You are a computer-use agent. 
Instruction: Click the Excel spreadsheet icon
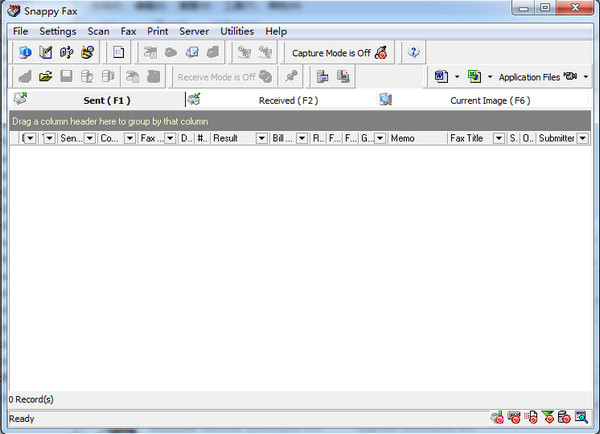474,76
